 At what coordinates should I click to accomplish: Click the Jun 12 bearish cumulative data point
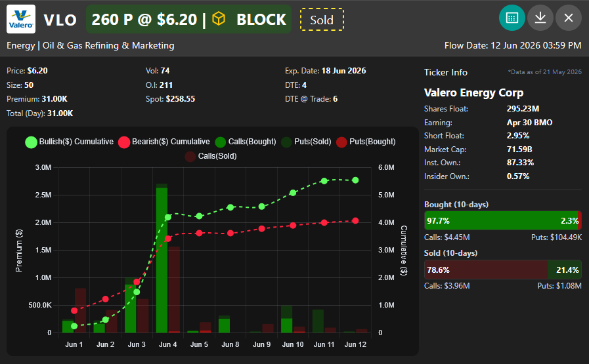(355, 220)
